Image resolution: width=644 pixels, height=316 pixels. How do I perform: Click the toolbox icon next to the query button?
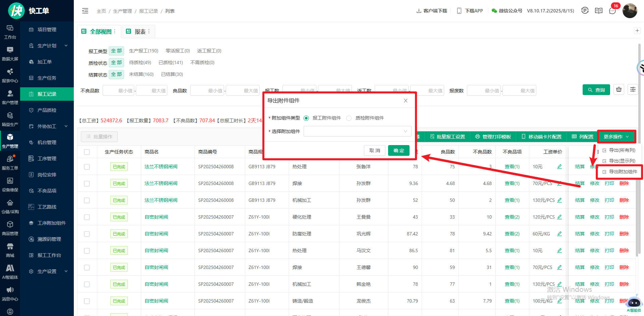pos(619,90)
